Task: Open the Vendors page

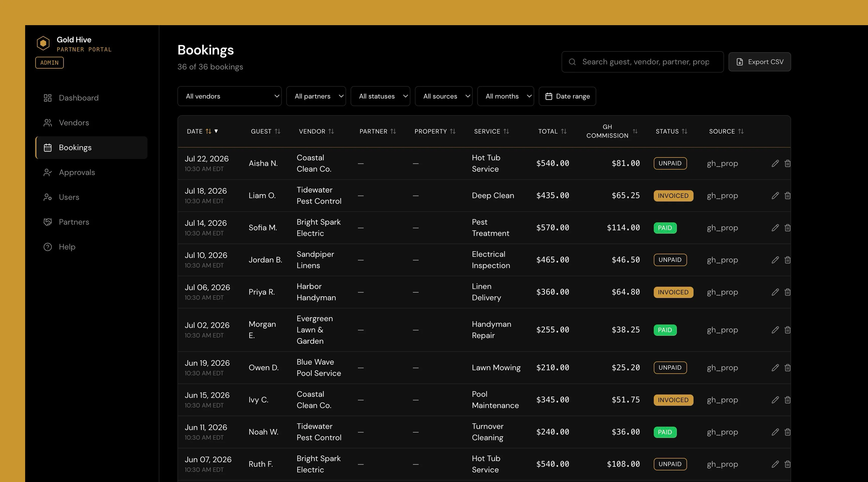Action: [91, 123]
